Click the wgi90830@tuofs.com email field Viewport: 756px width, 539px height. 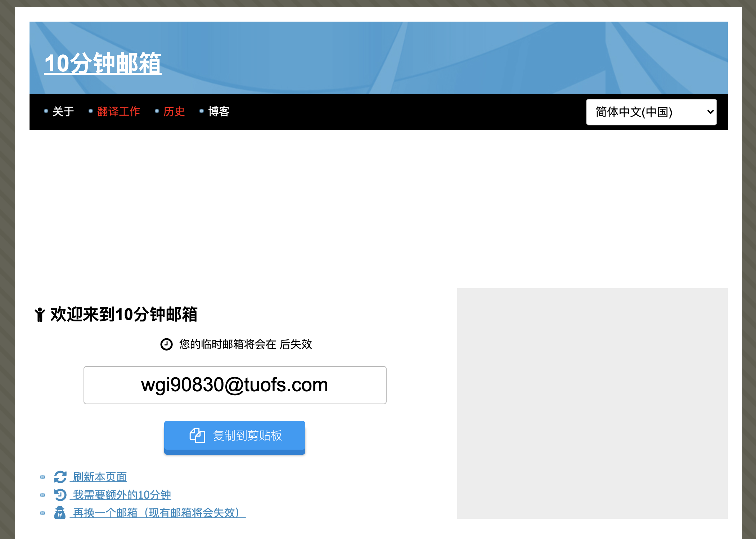click(x=235, y=385)
